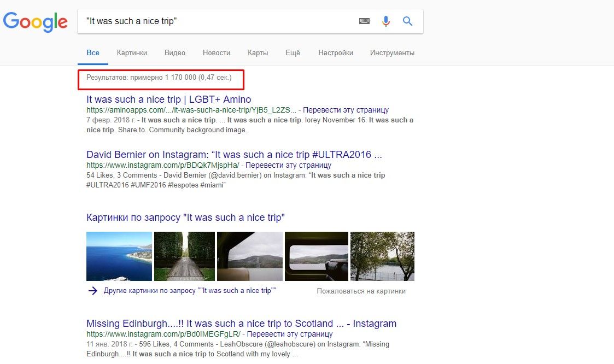Open the Новости tab
The height and width of the screenshot is (364, 614).
click(x=217, y=53)
